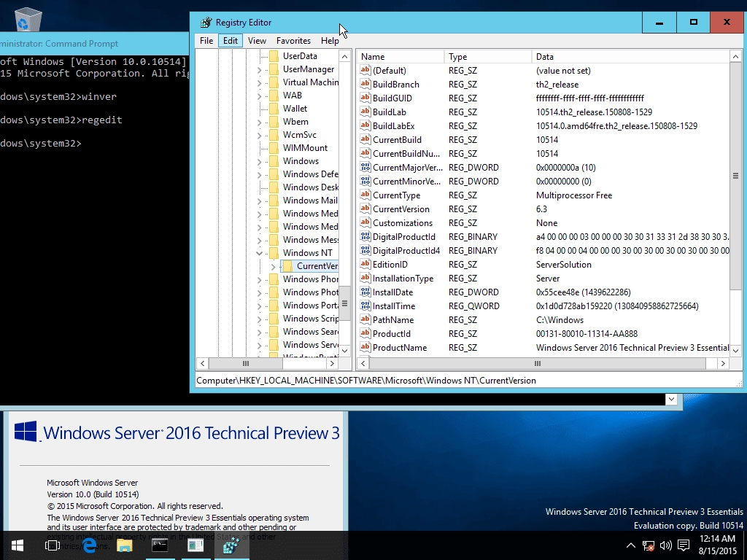Expand the WAB tree node

click(x=259, y=96)
